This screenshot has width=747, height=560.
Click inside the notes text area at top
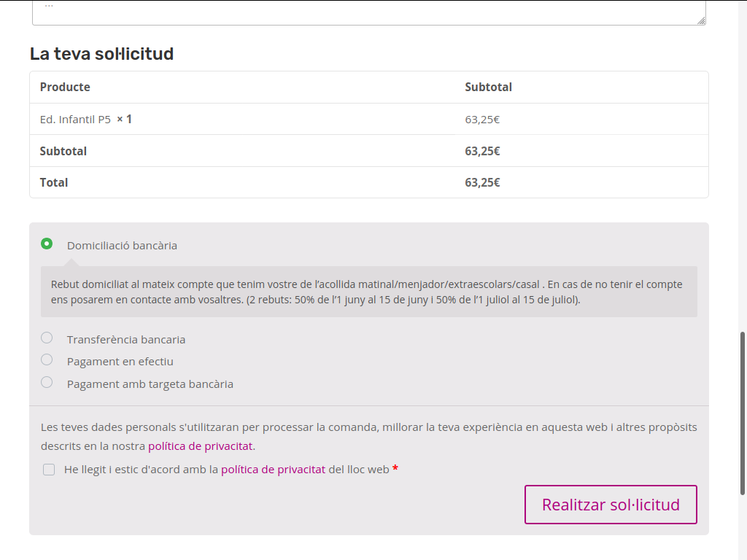pos(365,13)
